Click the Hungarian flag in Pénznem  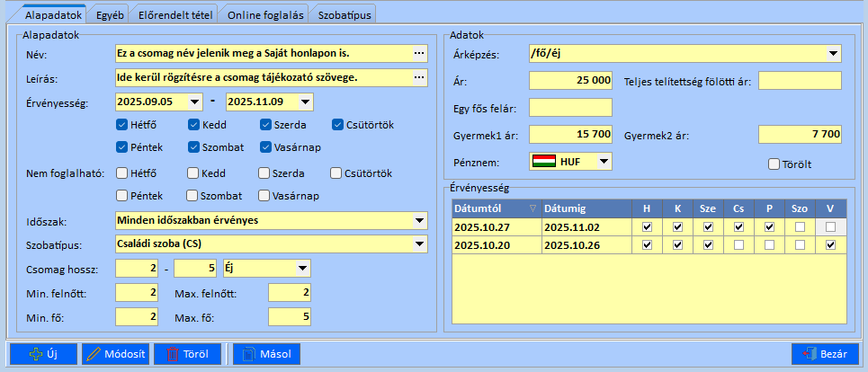tap(543, 162)
